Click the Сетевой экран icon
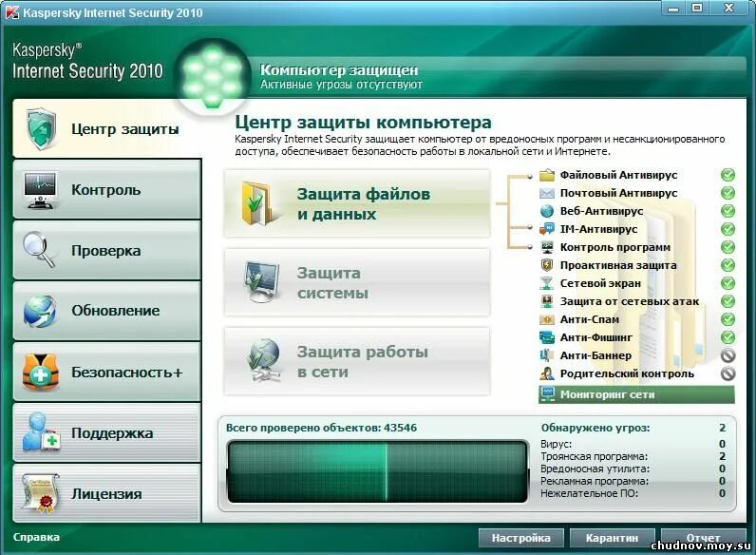This screenshot has width=756, height=555. [x=547, y=283]
